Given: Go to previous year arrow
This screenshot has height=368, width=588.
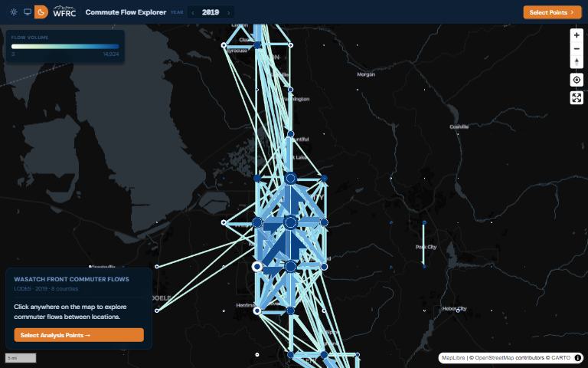Looking at the screenshot, I should (x=193, y=12).
